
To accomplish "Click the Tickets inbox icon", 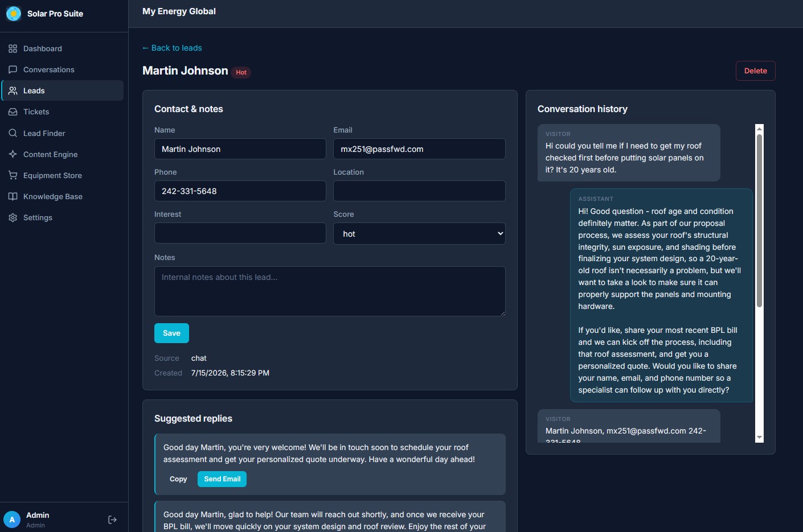I will click(x=13, y=112).
